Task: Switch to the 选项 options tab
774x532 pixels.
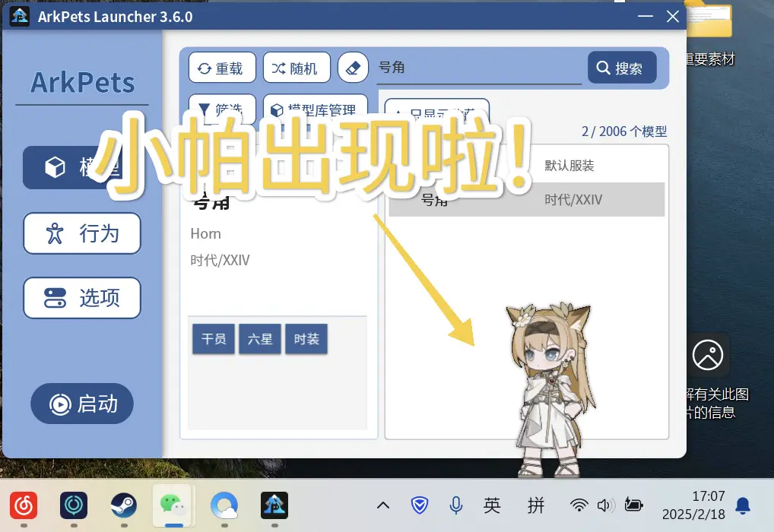Action: point(82,298)
